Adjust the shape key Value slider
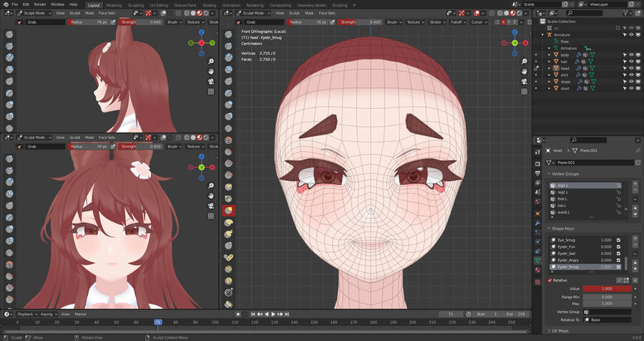644x341 pixels. click(607, 288)
